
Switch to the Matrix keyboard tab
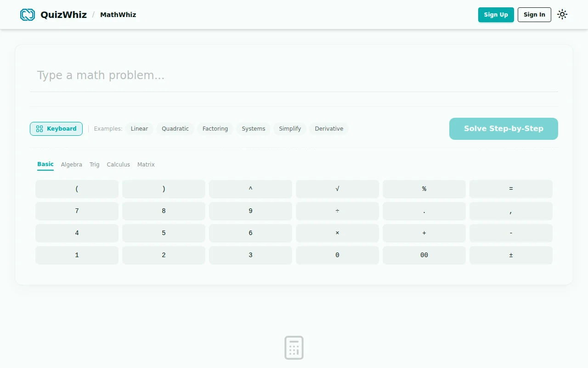(x=146, y=165)
